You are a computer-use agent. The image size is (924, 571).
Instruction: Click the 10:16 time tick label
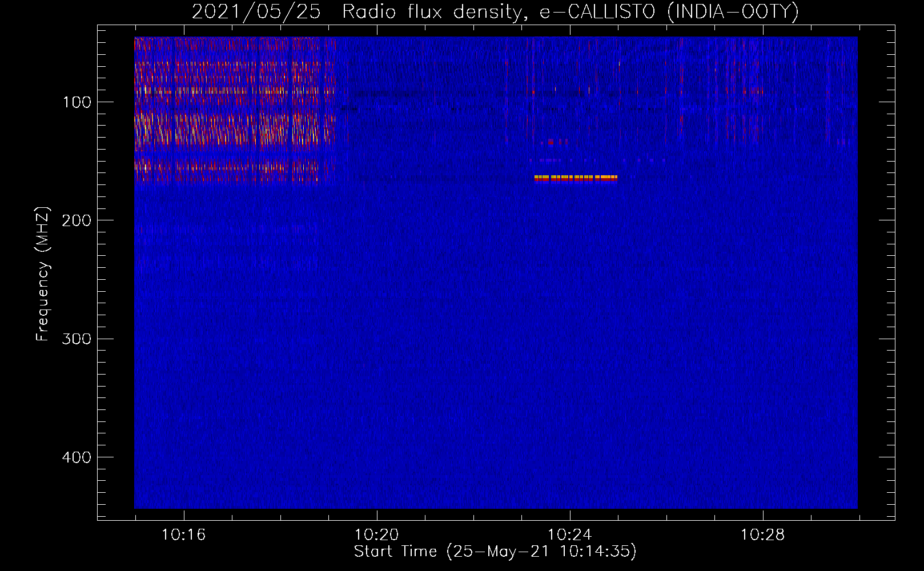pos(183,535)
